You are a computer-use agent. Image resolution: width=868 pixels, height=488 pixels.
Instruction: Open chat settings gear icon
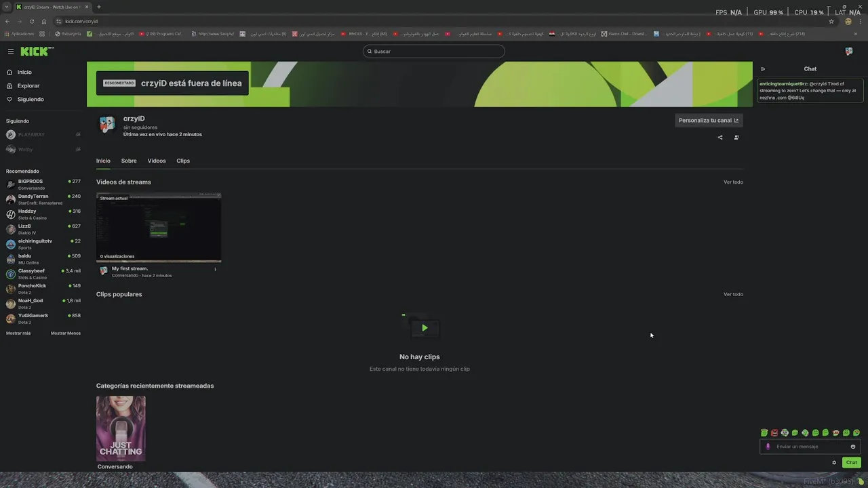834,463
